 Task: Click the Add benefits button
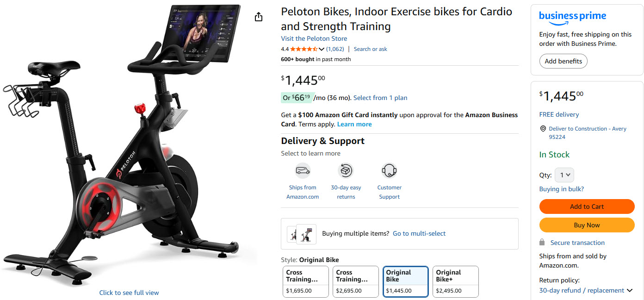tap(563, 61)
